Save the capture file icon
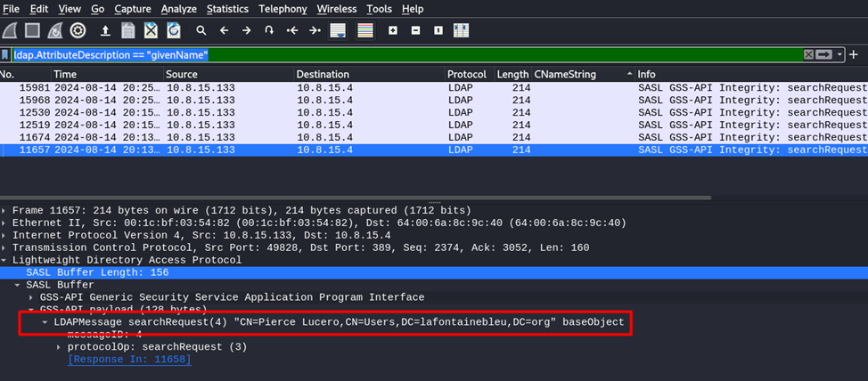 [x=127, y=30]
